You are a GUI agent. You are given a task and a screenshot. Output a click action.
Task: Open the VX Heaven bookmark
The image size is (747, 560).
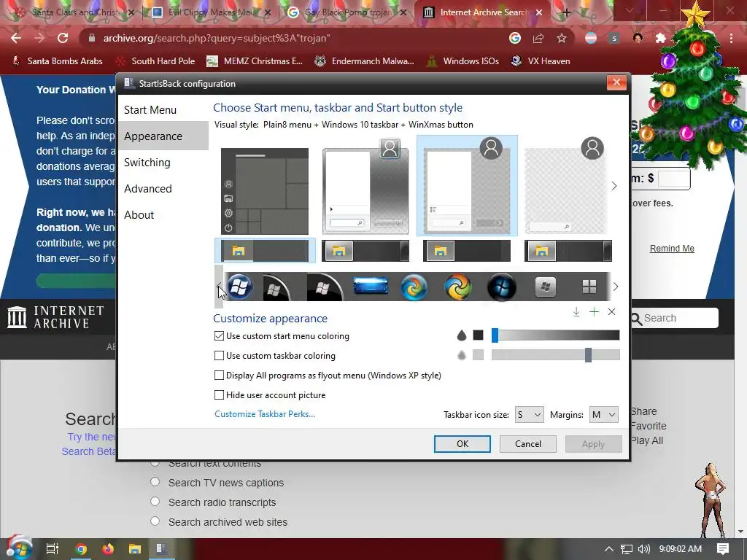[541, 61]
